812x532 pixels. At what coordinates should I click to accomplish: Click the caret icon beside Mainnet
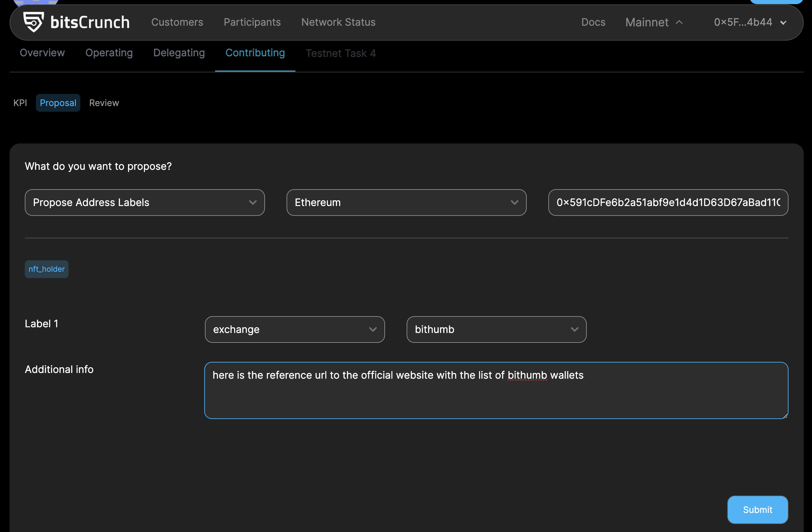pos(679,22)
